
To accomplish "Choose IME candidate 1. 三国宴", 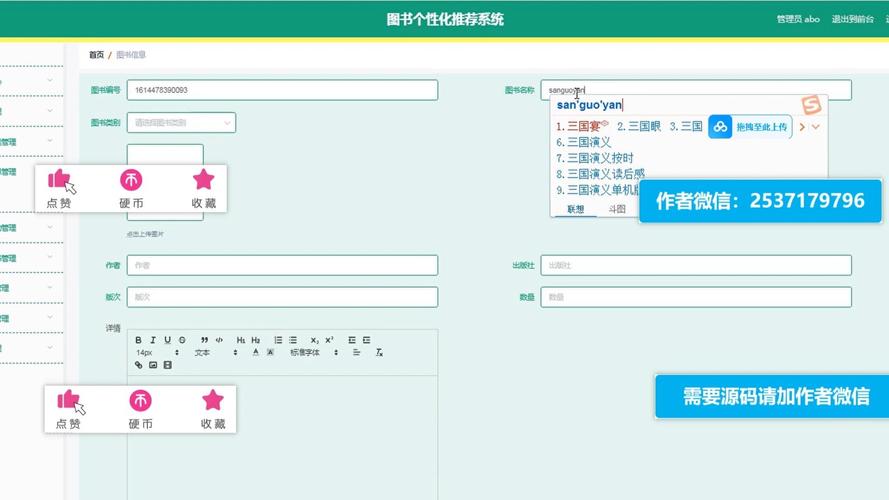I will point(582,126).
